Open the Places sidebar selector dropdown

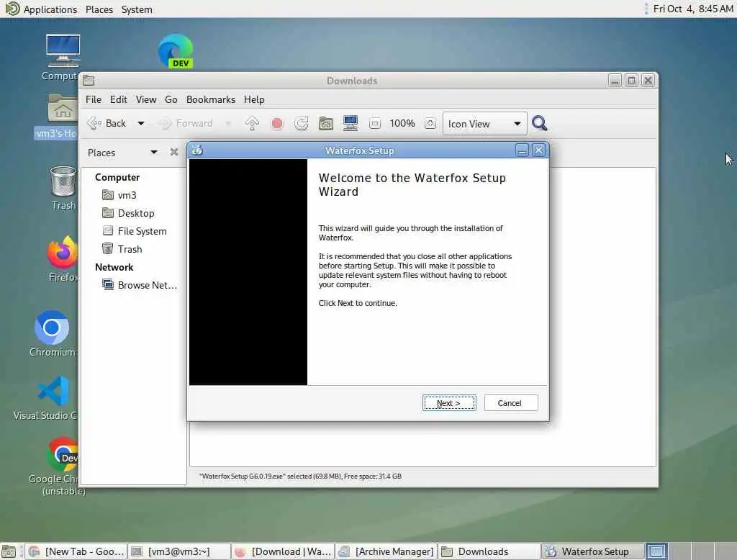coord(122,153)
